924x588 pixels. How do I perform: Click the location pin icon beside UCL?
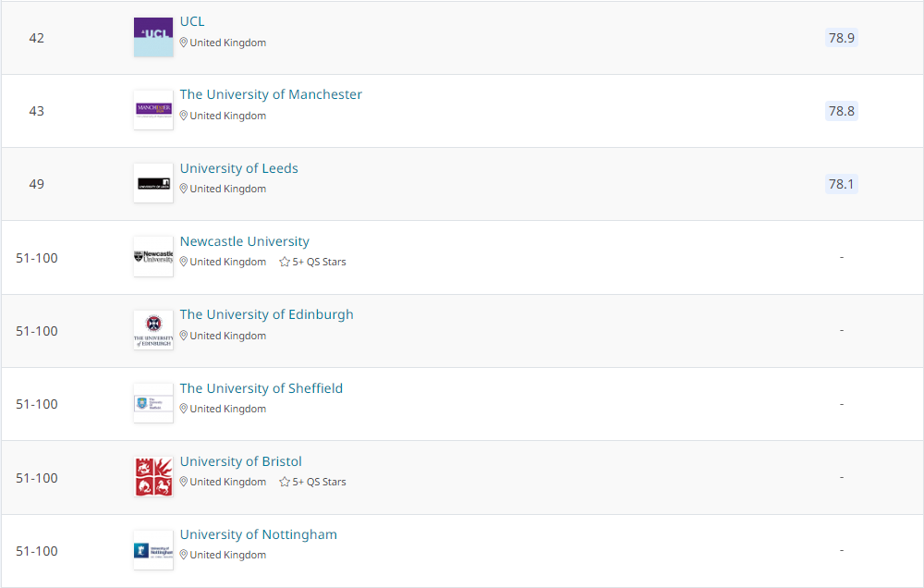[x=183, y=43]
